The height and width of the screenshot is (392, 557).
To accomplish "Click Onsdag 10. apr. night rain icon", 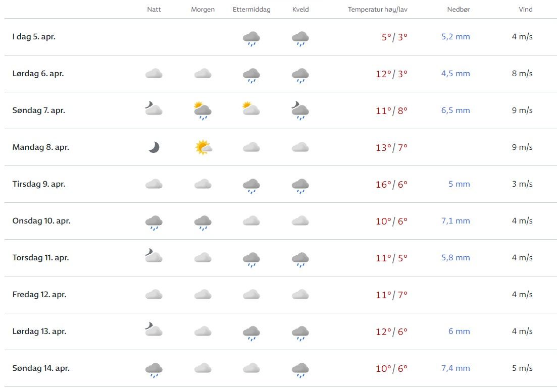I will (154, 222).
